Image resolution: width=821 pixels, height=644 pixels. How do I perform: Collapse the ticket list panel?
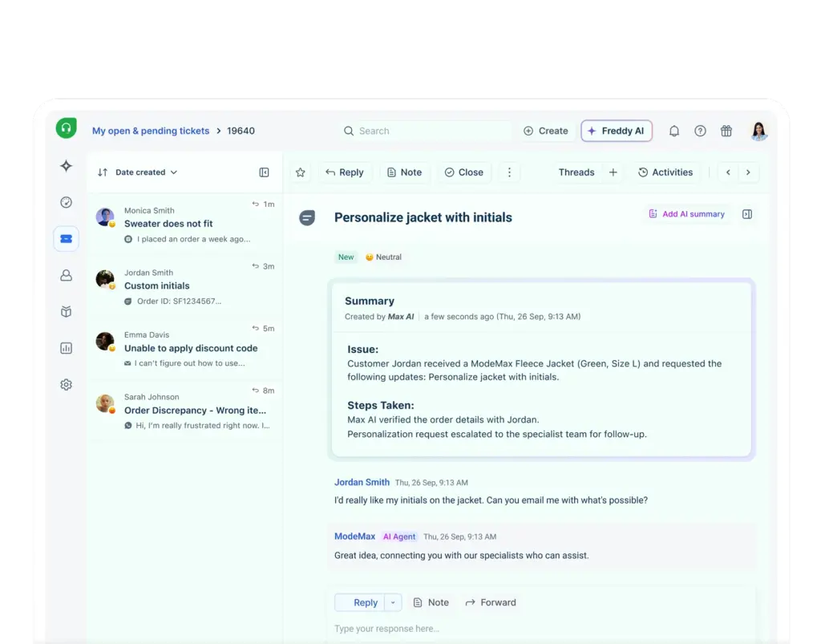point(264,172)
